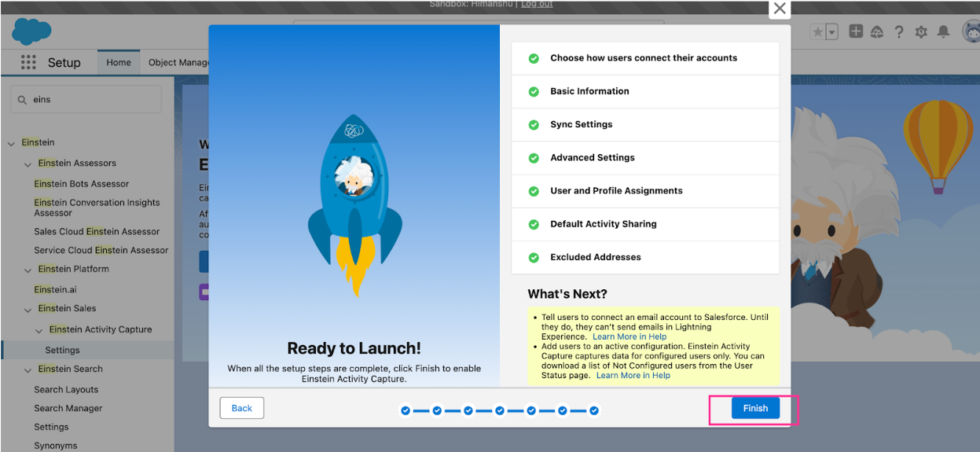Open the global actions plus icon
This screenshot has width=980, height=452.
coord(856,31)
